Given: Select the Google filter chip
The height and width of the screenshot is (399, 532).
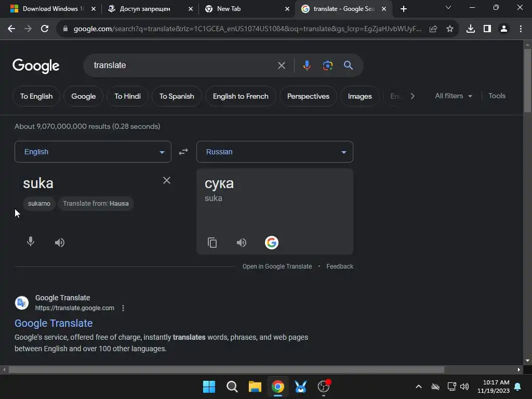Looking at the screenshot, I should point(84,96).
